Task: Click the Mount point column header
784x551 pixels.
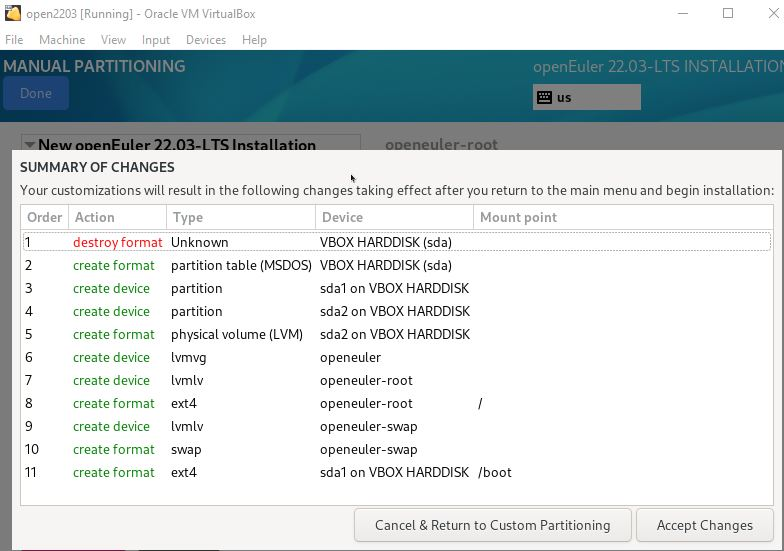Action: pos(623,218)
